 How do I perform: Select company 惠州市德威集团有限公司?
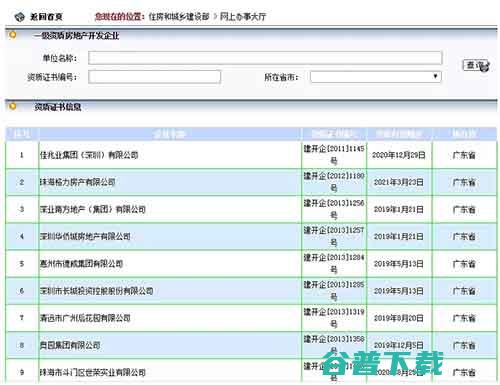point(81,264)
